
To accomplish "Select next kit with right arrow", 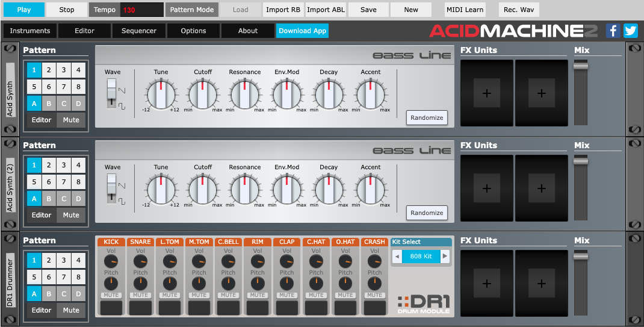I will pyautogui.click(x=445, y=257).
